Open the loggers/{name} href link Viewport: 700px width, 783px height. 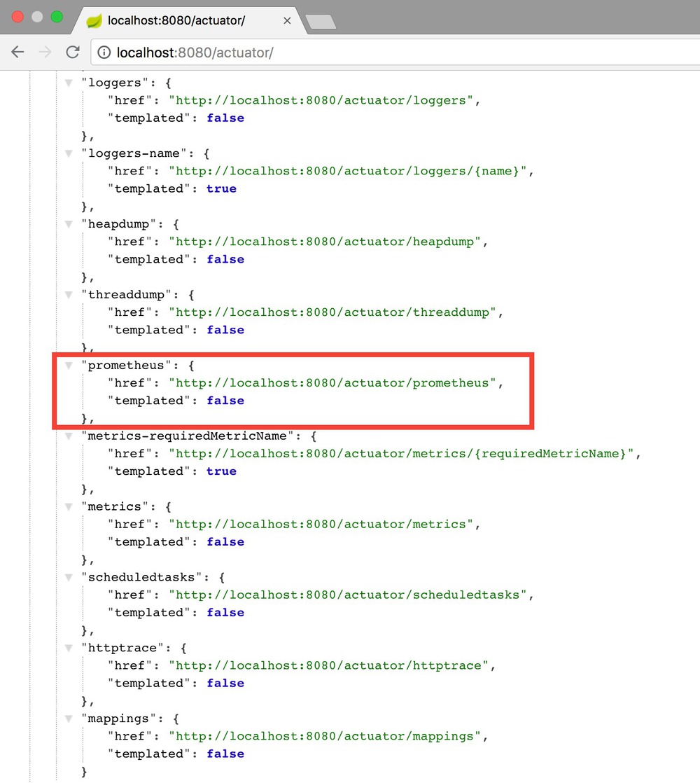click(x=348, y=171)
